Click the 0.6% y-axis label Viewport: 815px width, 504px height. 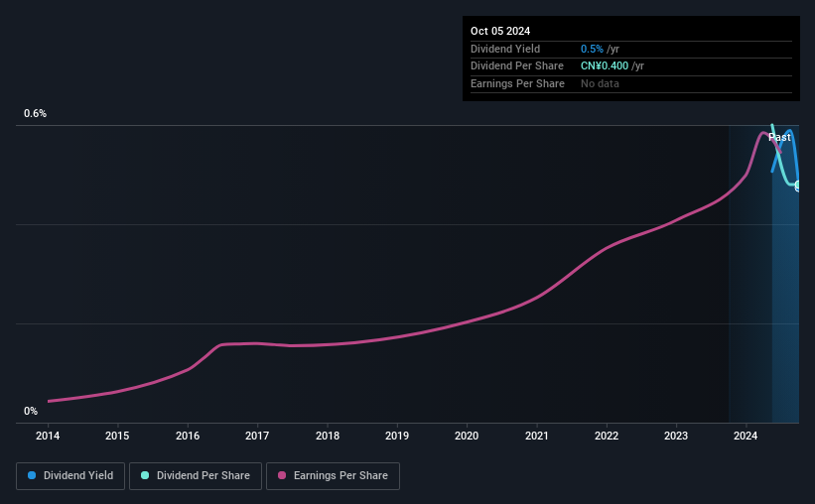pyautogui.click(x=36, y=113)
